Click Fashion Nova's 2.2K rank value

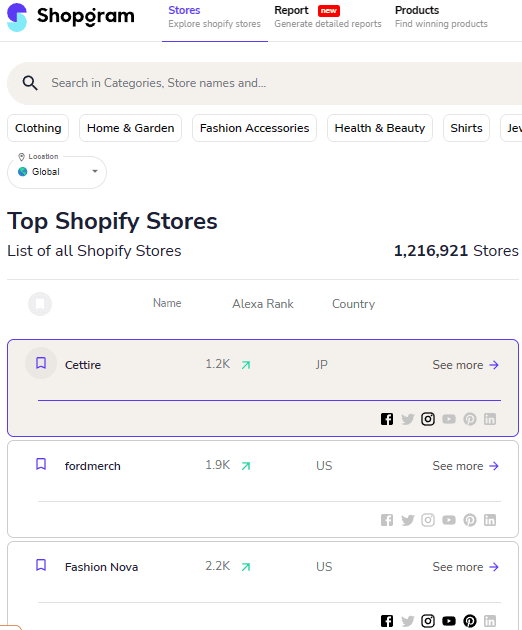point(217,566)
